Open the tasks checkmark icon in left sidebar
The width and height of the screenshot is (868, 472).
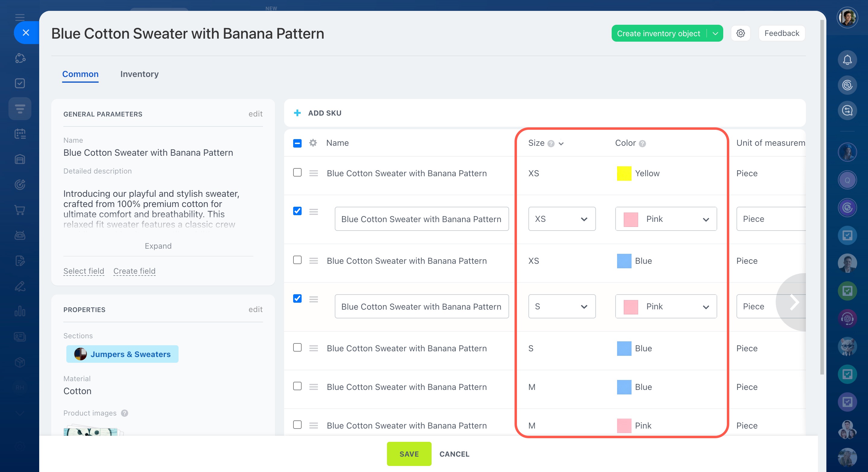click(x=20, y=83)
